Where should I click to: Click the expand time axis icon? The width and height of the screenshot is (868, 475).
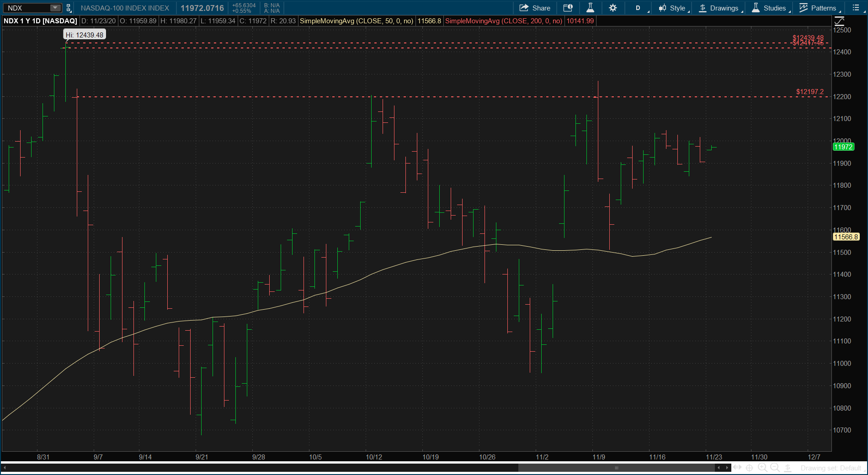click(x=737, y=468)
